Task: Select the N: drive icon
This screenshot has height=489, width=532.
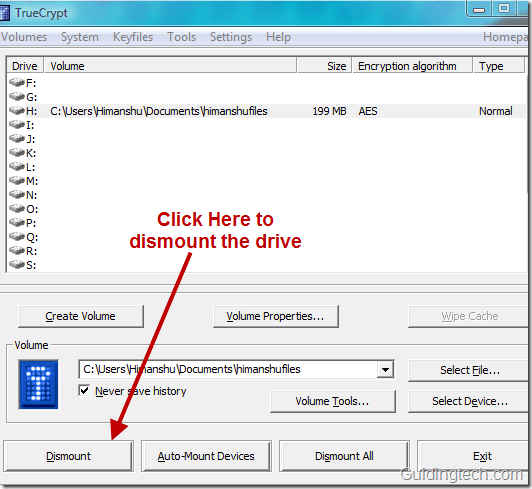Action: (17, 195)
